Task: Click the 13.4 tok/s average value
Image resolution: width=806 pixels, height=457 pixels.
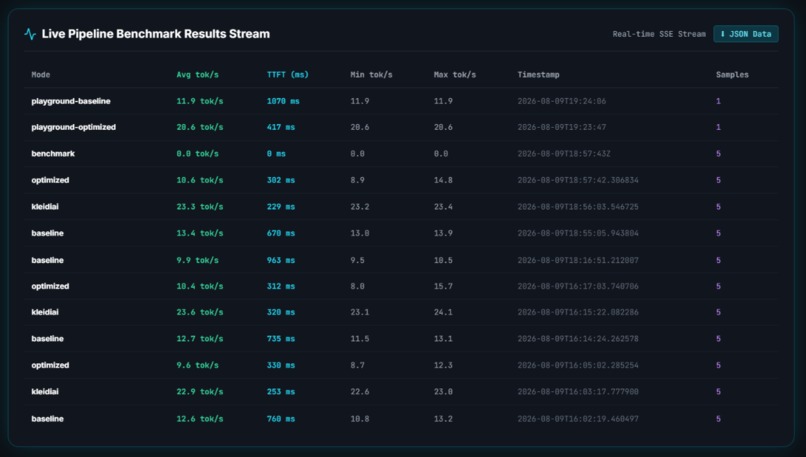Action: pyautogui.click(x=200, y=233)
